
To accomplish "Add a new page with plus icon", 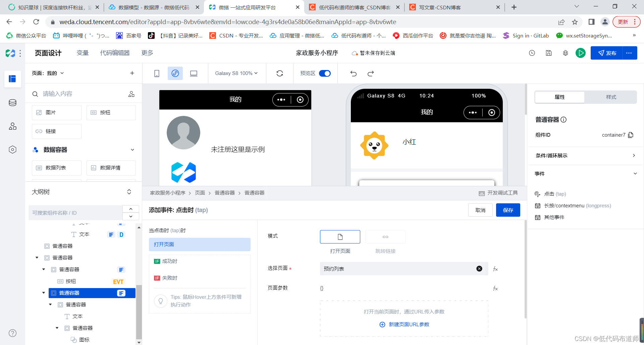I will coord(132,73).
